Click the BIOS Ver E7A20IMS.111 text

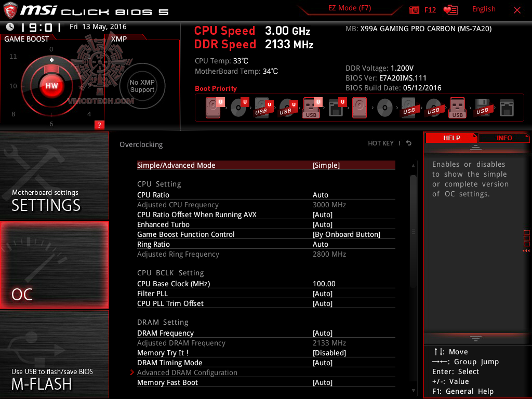point(386,78)
